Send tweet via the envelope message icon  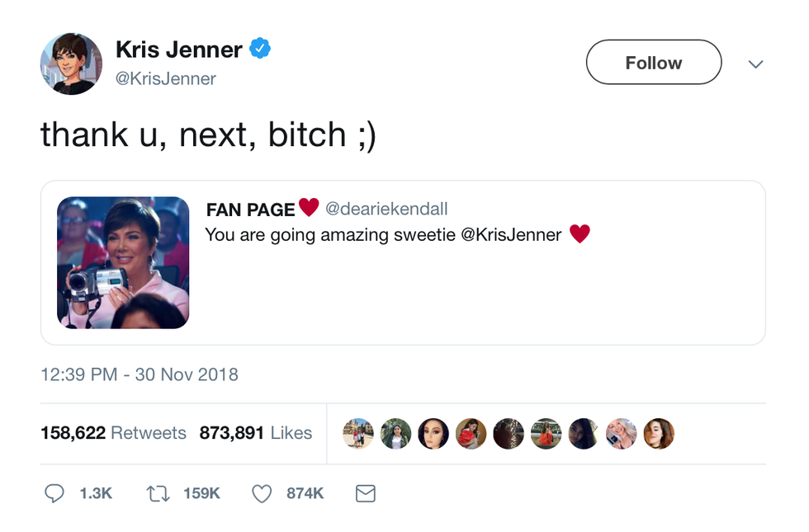click(365, 493)
